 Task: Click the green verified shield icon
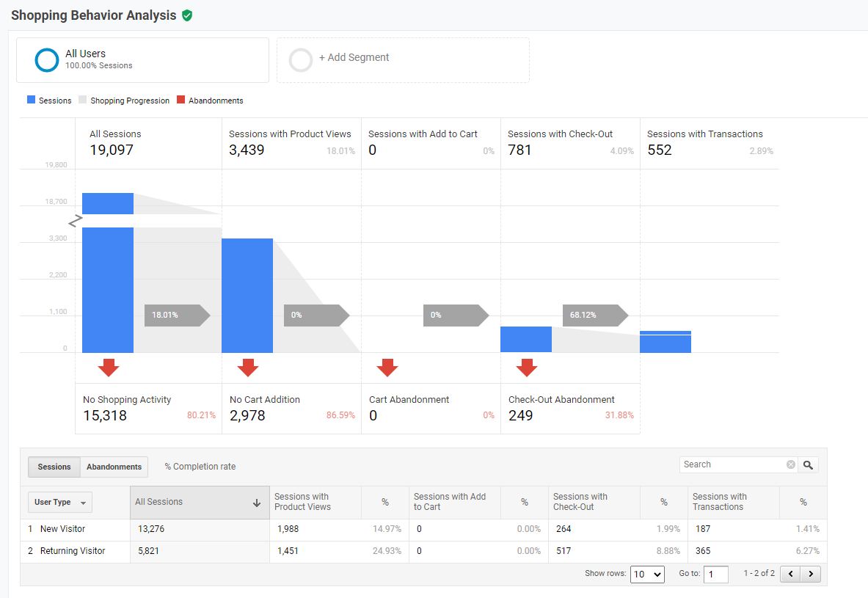coord(187,15)
